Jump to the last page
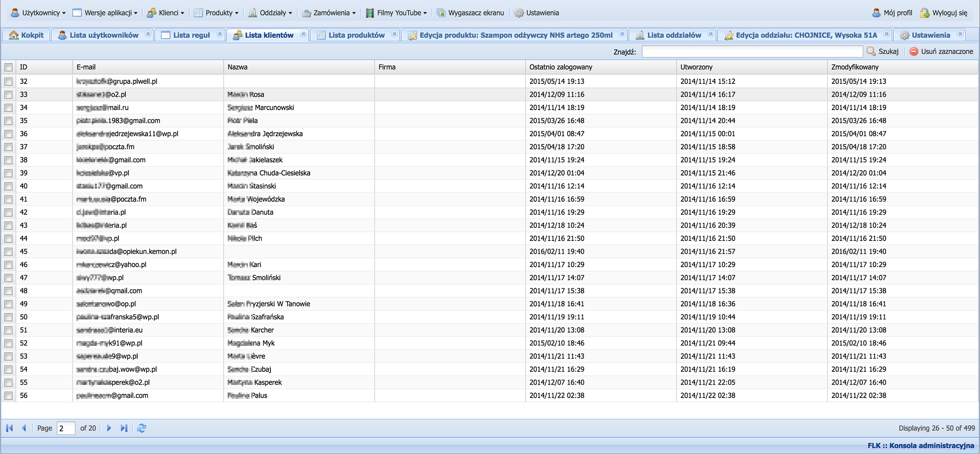This screenshot has width=980, height=454. (x=124, y=428)
